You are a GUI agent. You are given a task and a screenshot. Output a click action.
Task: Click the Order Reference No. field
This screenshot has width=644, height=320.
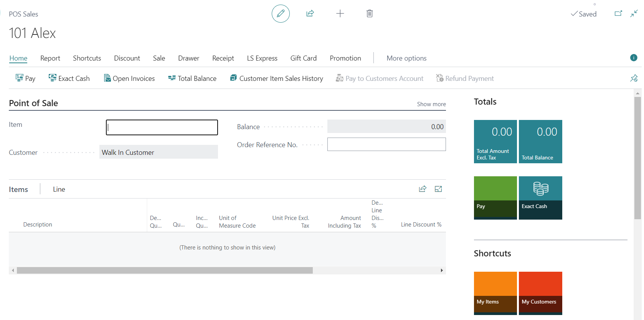[x=386, y=144]
